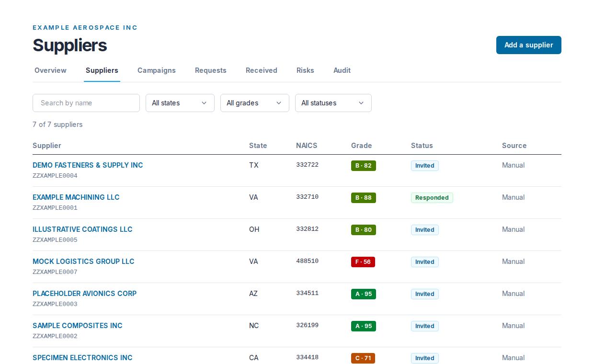Open the Audit tab
594x364 pixels.
(342, 70)
